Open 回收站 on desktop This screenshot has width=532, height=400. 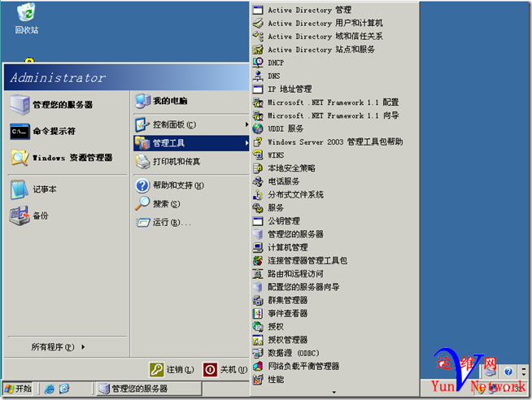(27, 19)
